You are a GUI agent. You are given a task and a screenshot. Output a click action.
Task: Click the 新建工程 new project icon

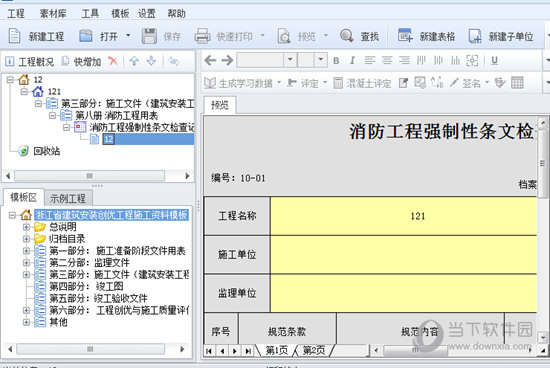[x=14, y=36]
